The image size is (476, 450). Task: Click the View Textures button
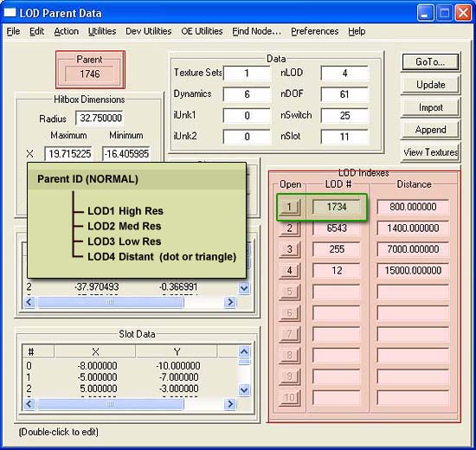[x=430, y=152]
